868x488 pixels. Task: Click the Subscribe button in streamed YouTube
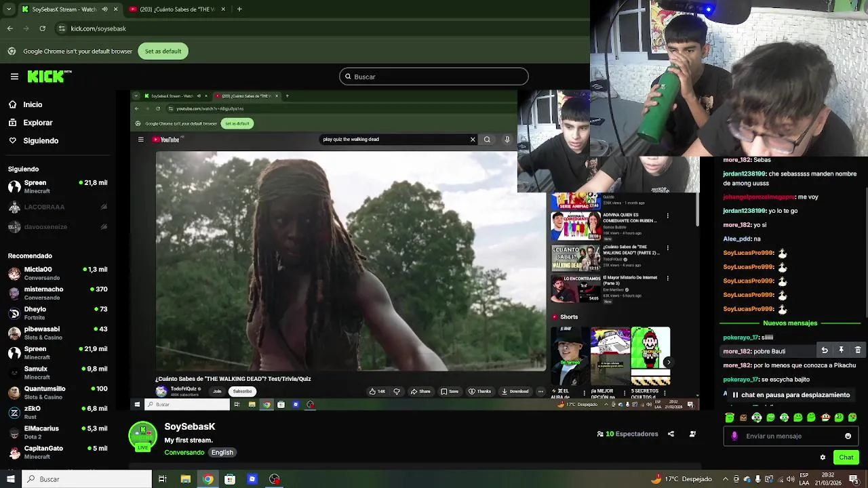pyautogui.click(x=242, y=391)
